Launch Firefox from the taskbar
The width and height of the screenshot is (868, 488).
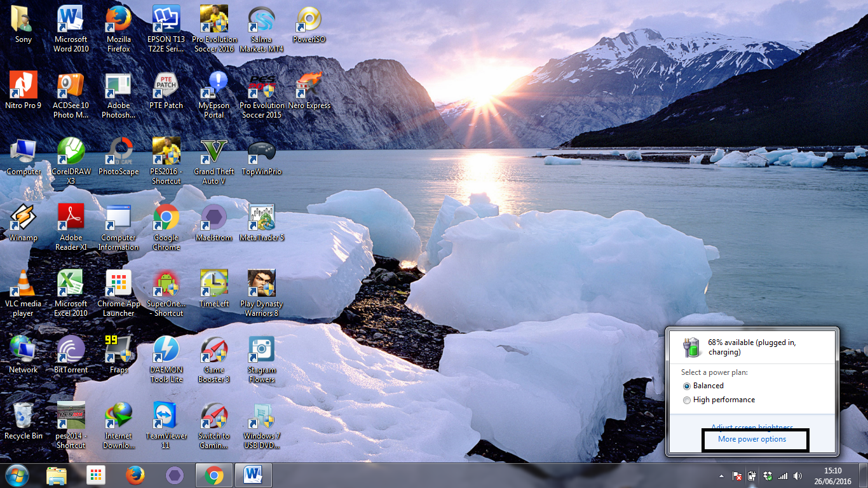pyautogui.click(x=135, y=475)
